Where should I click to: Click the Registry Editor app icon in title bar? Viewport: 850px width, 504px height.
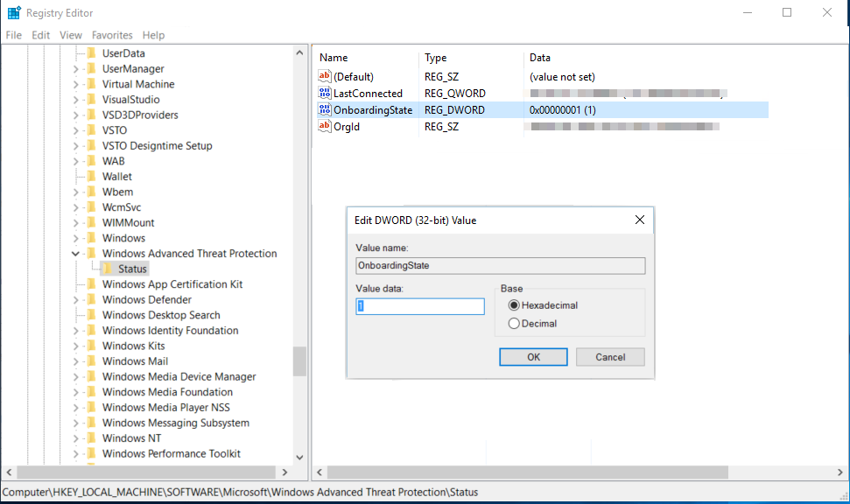pos(14,13)
